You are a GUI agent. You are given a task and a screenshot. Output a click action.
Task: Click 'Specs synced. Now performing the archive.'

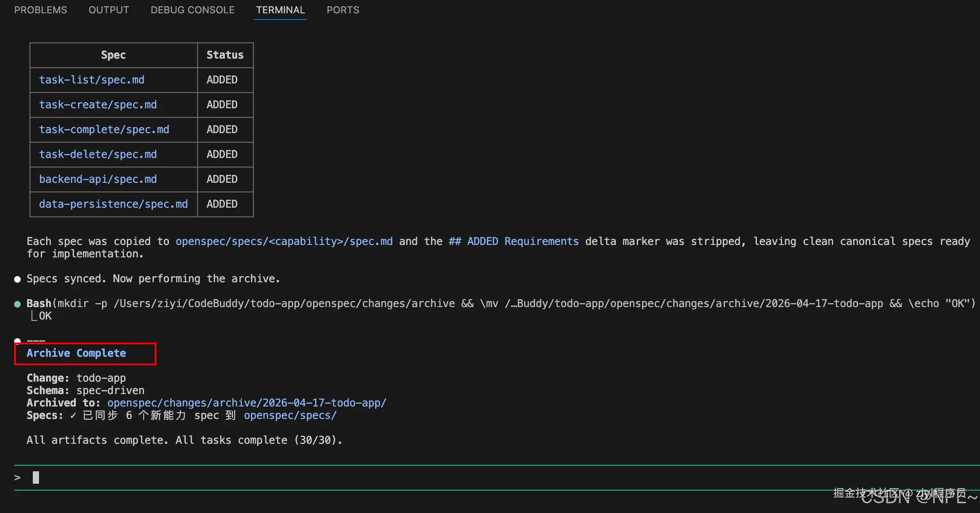coord(153,279)
